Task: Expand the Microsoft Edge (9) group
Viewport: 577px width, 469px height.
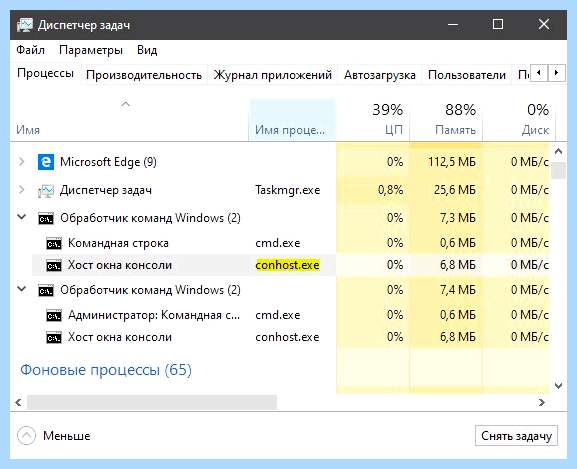Action: (22, 161)
